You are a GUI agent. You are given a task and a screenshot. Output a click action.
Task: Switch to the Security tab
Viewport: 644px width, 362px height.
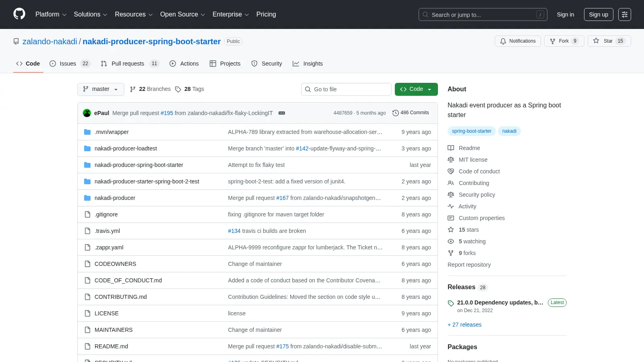coord(266,64)
